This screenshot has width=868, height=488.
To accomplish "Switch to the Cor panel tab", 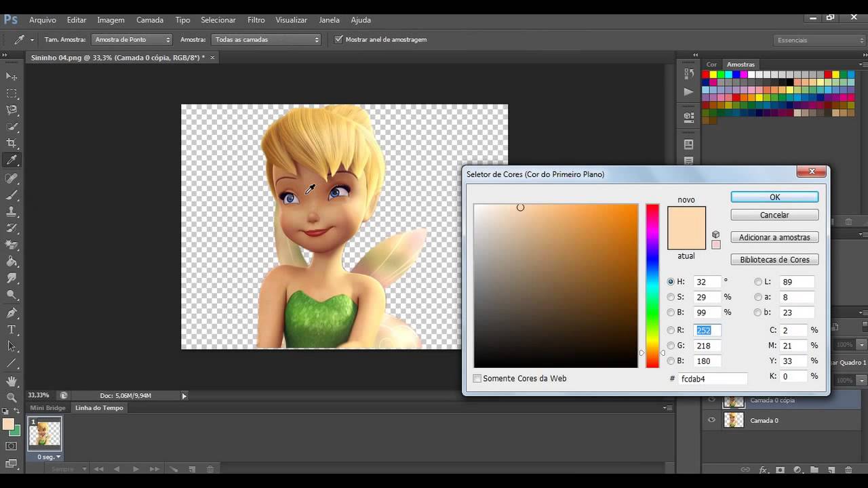I will pos(711,64).
